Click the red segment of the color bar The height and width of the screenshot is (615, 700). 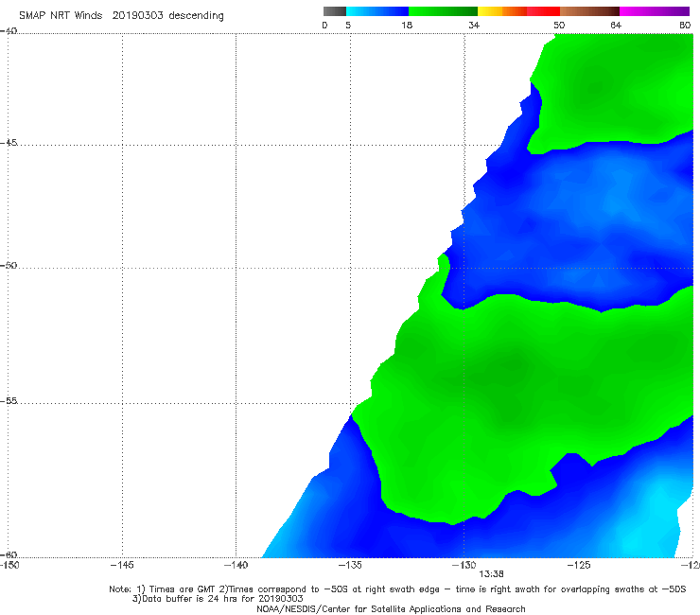click(543, 11)
